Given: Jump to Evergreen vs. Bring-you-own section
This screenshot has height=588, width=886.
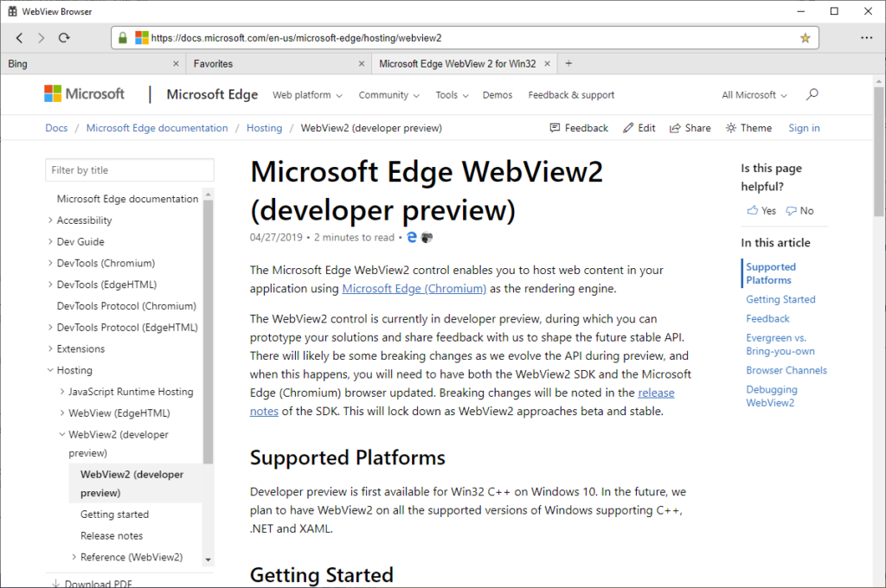Looking at the screenshot, I should coord(780,344).
